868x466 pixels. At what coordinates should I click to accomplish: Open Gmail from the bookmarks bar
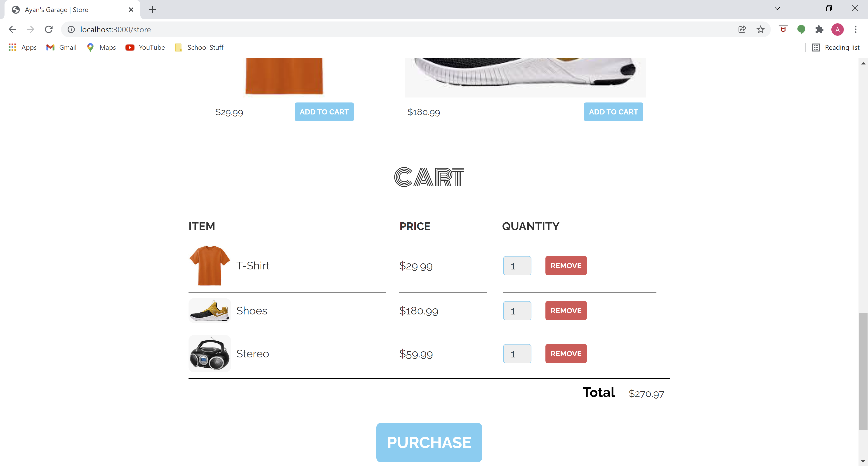[x=61, y=47]
